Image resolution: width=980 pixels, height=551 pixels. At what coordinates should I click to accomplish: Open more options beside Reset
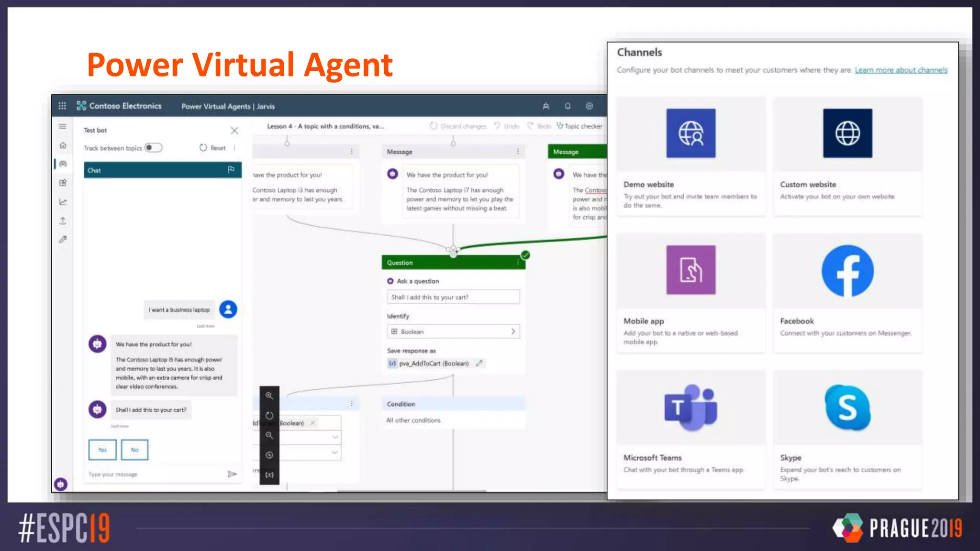(234, 148)
